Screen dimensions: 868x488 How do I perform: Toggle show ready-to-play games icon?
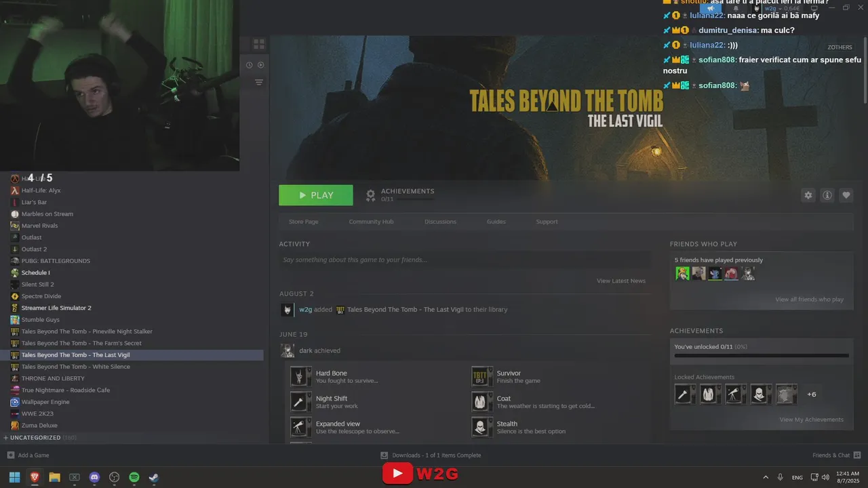(260, 65)
